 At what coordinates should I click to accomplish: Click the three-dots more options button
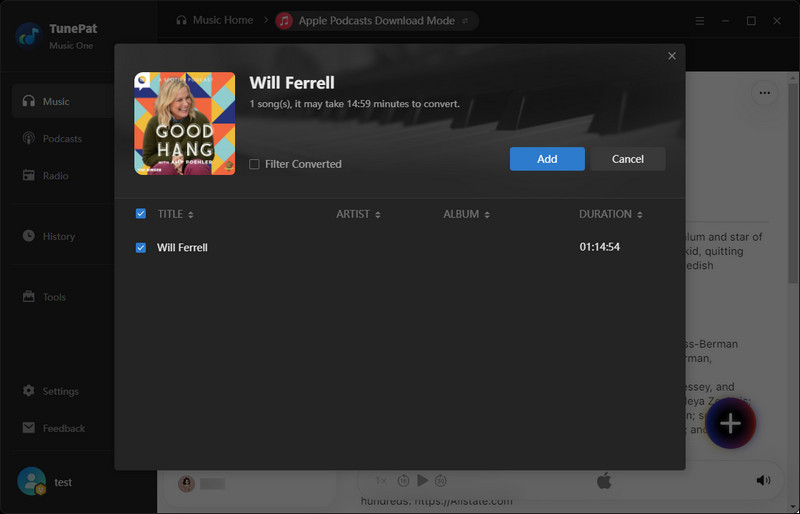click(x=764, y=93)
